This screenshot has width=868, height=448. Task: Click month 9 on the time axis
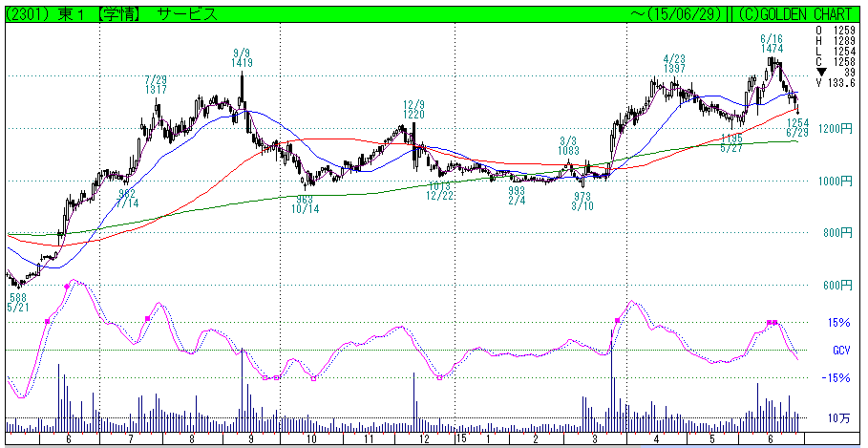[x=252, y=438]
